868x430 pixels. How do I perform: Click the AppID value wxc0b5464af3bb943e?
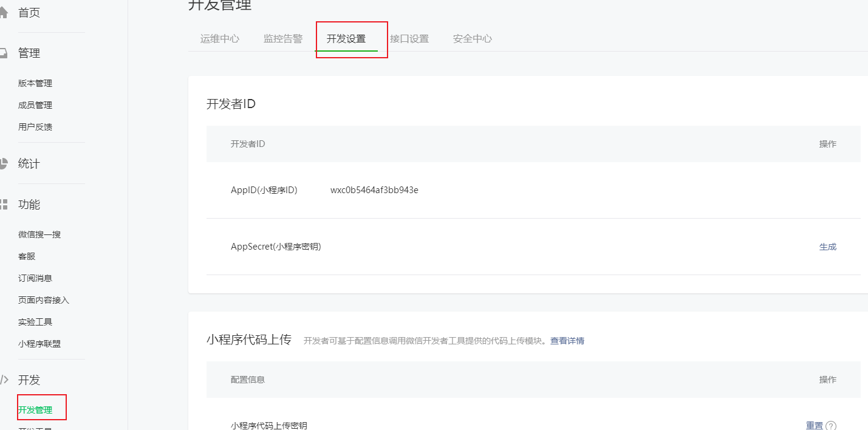pyautogui.click(x=374, y=190)
